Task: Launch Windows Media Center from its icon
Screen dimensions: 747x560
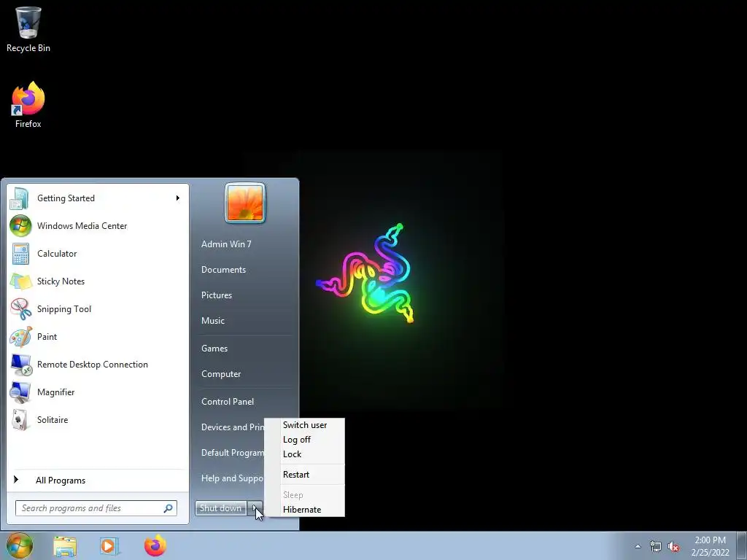Action: point(20,226)
